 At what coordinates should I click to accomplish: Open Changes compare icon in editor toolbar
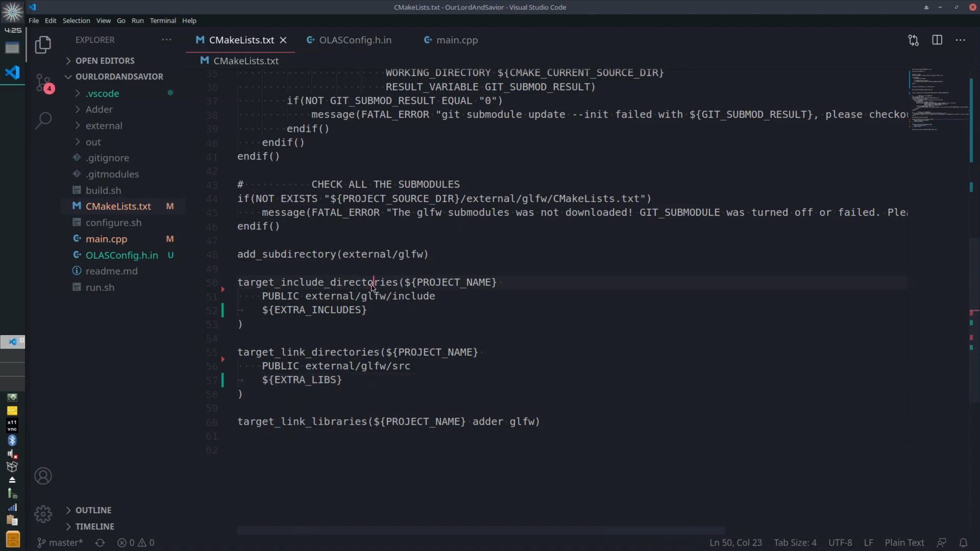(x=913, y=40)
